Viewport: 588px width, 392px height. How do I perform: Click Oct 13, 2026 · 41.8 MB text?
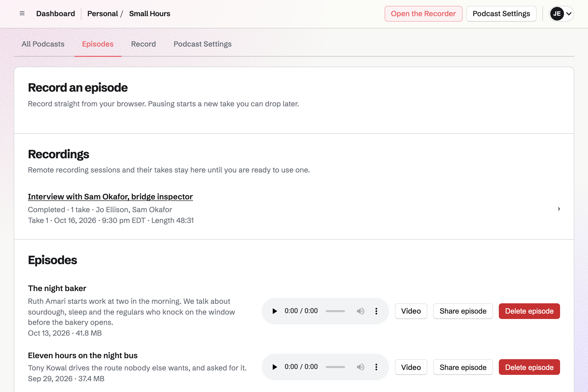[x=65, y=333]
